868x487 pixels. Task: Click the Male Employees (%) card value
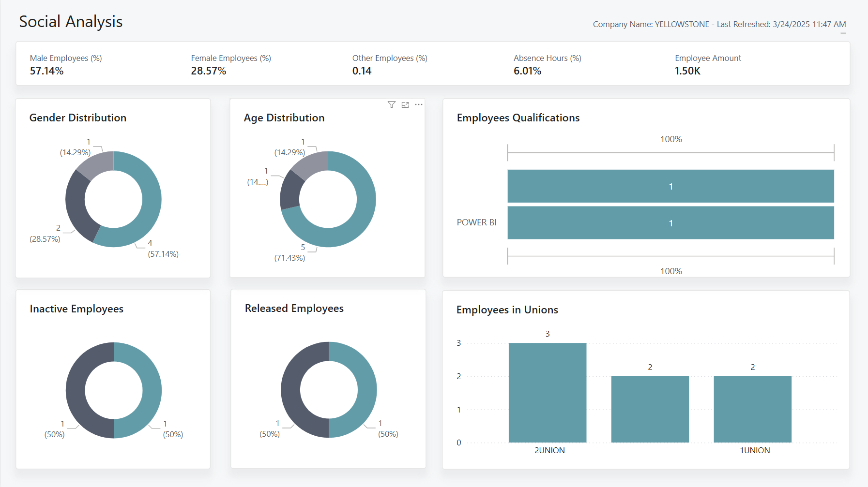click(x=47, y=71)
